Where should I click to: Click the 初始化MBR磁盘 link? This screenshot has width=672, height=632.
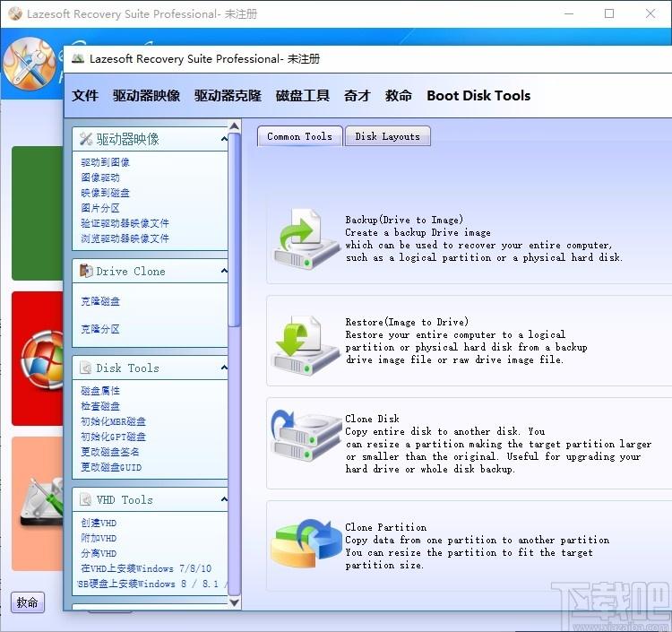113,421
